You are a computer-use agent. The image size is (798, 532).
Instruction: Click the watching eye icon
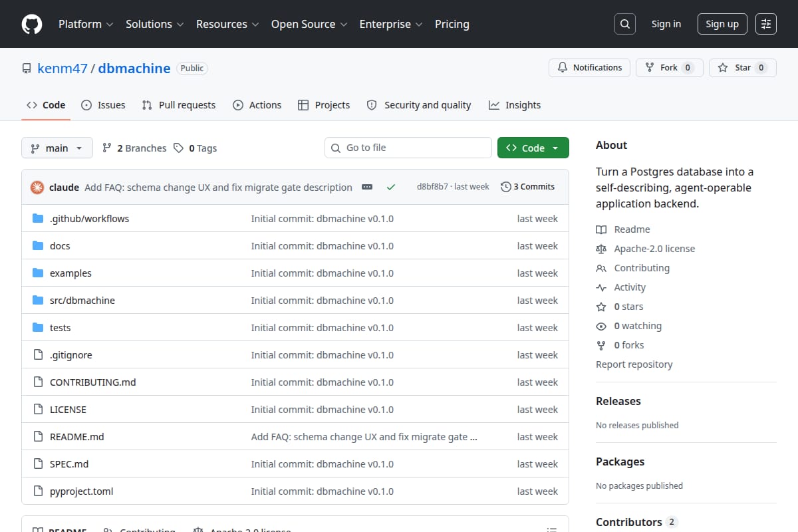click(x=601, y=326)
